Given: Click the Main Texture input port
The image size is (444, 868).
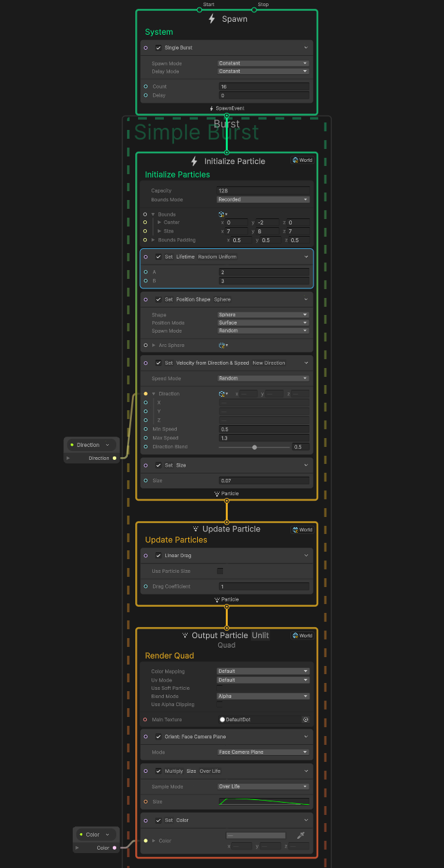Looking at the screenshot, I should (146, 719).
